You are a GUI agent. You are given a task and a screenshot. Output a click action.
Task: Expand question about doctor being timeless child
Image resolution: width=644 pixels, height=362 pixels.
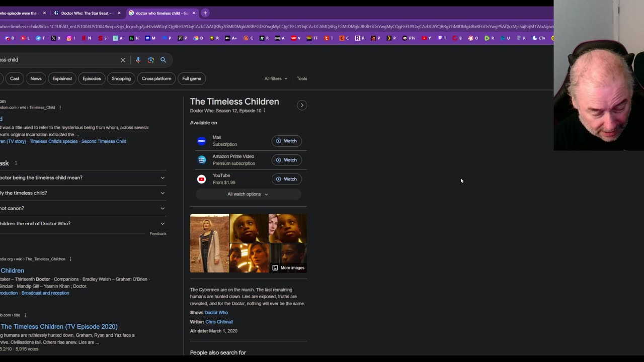pyautogui.click(x=83, y=177)
